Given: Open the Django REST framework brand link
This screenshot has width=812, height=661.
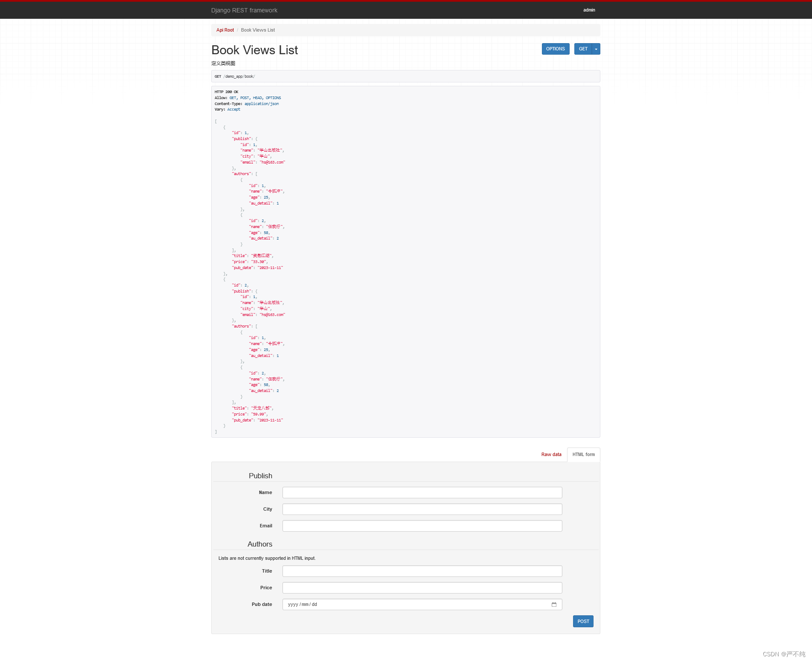Looking at the screenshot, I should [x=244, y=10].
